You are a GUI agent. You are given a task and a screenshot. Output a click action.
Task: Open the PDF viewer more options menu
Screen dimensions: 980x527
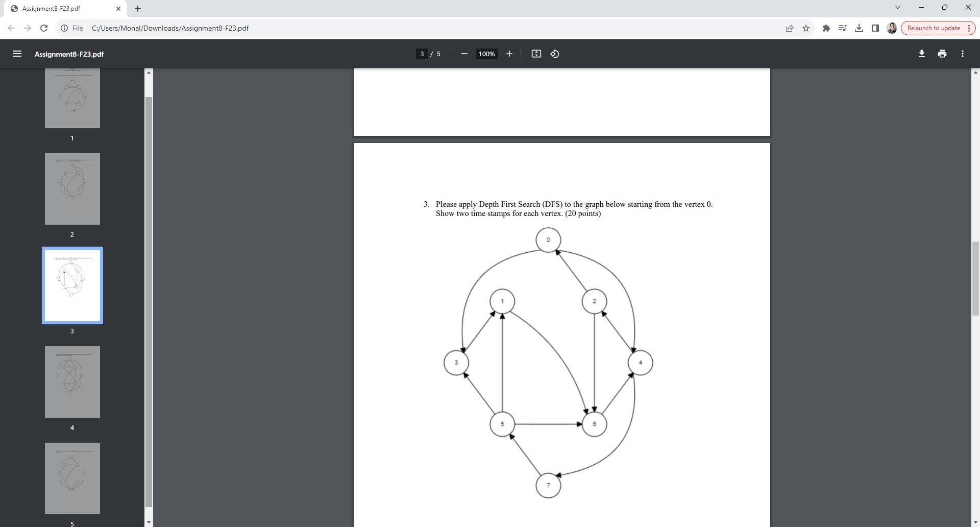pyautogui.click(x=963, y=54)
